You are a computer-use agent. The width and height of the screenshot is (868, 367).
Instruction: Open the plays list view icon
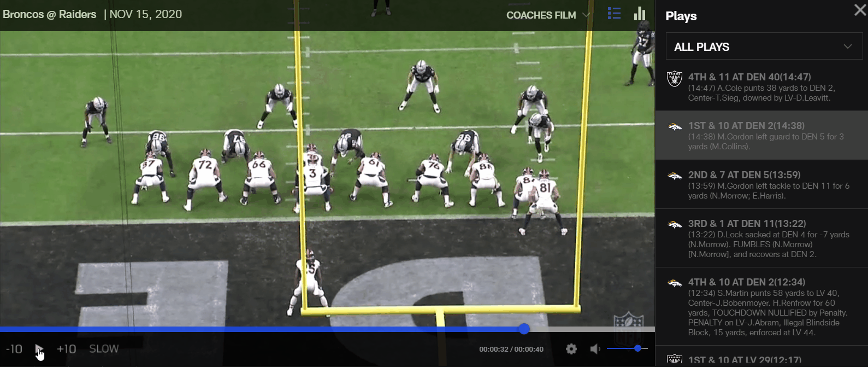(614, 14)
